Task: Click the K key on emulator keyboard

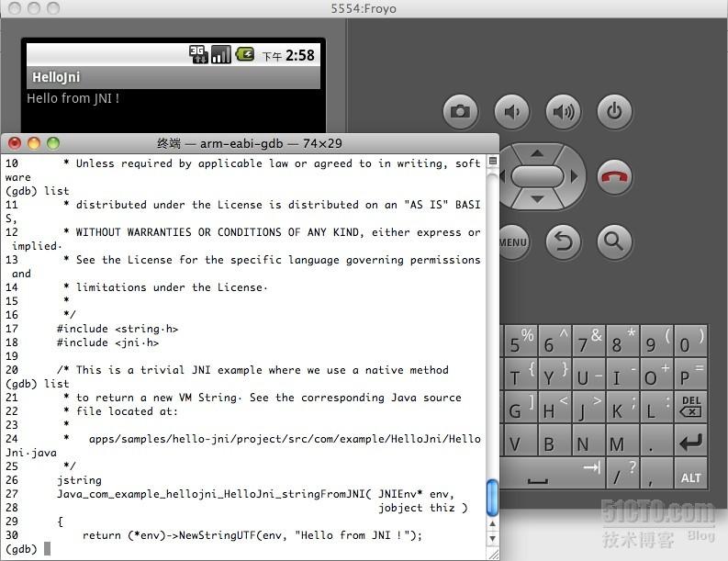Action: (x=622, y=408)
